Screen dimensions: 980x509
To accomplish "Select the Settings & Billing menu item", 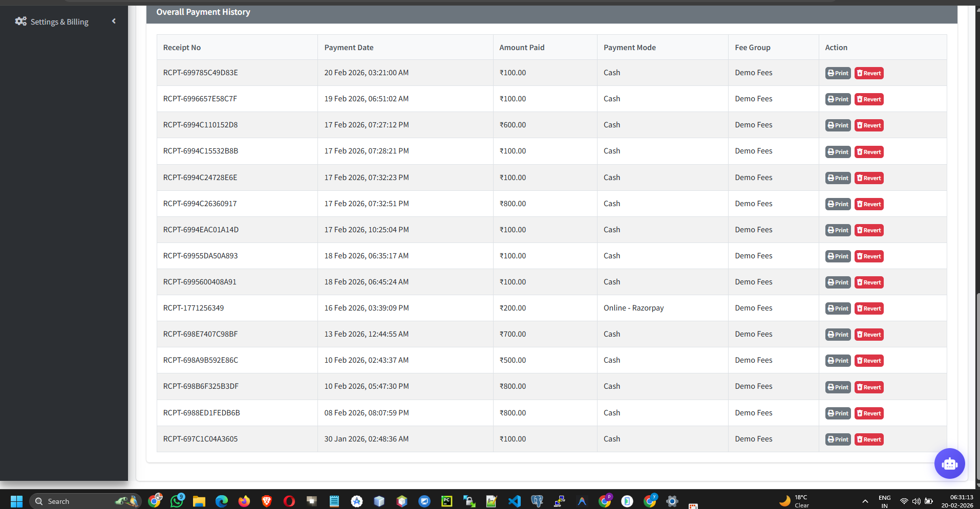I will click(59, 21).
